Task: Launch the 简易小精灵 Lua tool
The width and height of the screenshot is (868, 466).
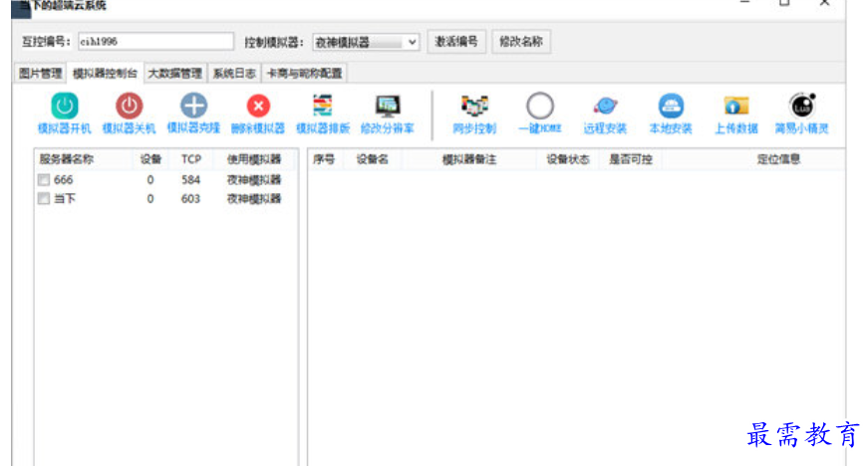Action: [x=801, y=106]
